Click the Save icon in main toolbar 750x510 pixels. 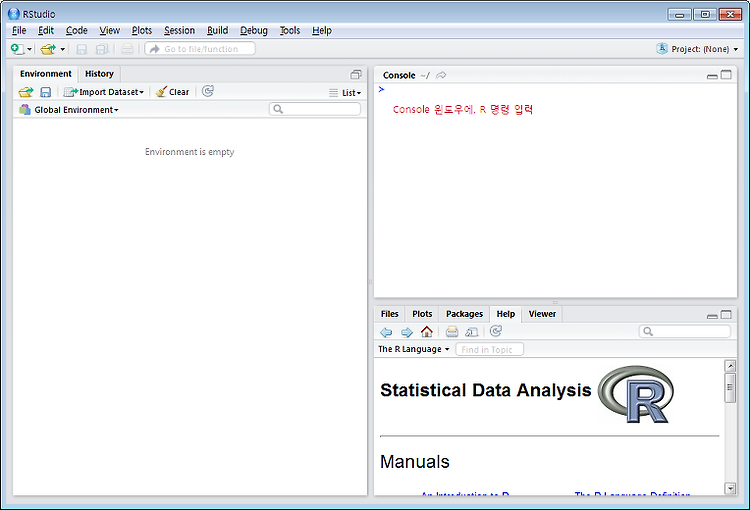[x=82, y=49]
